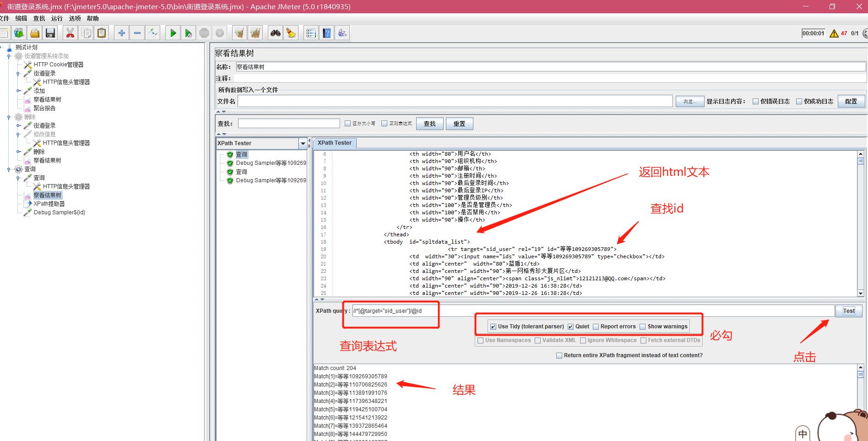868x441 pixels.
Task: Click the Test button to run XPath query
Action: pos(848,310)
